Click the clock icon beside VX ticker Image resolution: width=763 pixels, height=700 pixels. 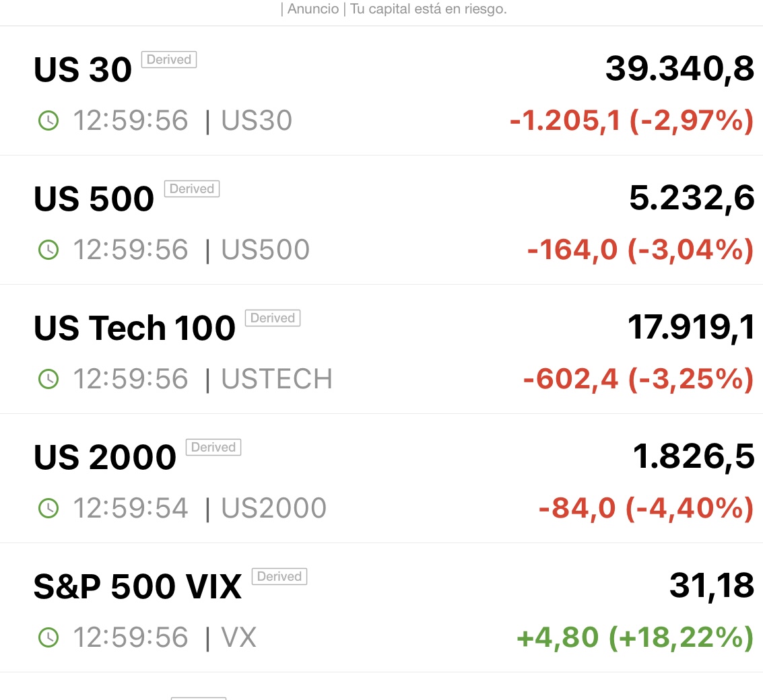(x=48, y=637)
